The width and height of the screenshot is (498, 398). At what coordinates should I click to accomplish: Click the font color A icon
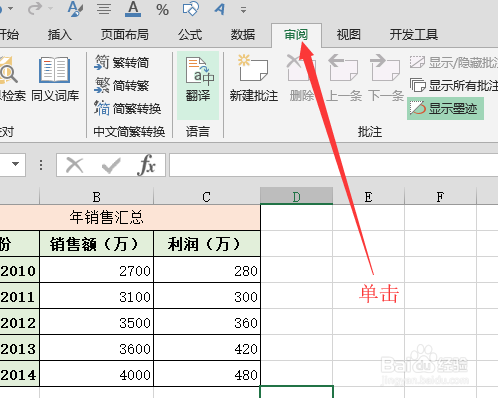133,9
